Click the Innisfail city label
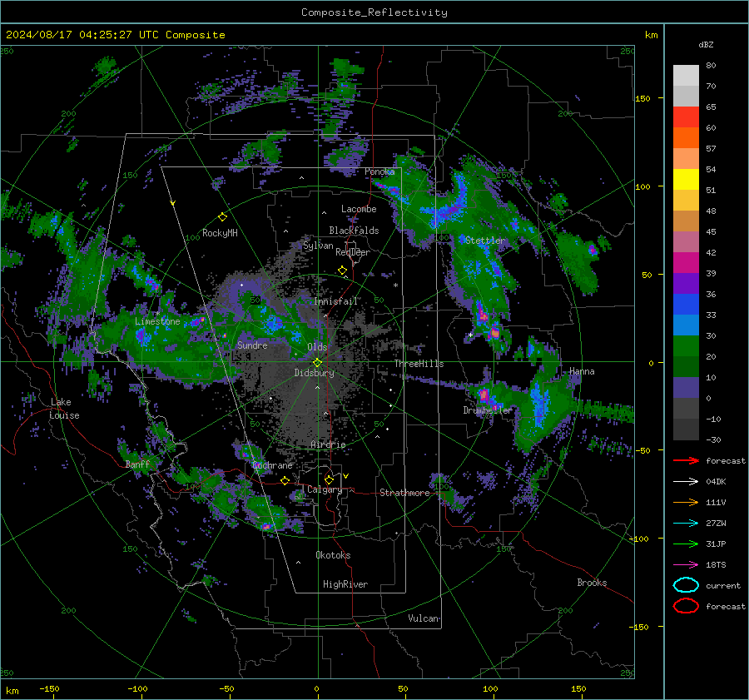The width and height of the screenshot is (749, 700). 336,301
